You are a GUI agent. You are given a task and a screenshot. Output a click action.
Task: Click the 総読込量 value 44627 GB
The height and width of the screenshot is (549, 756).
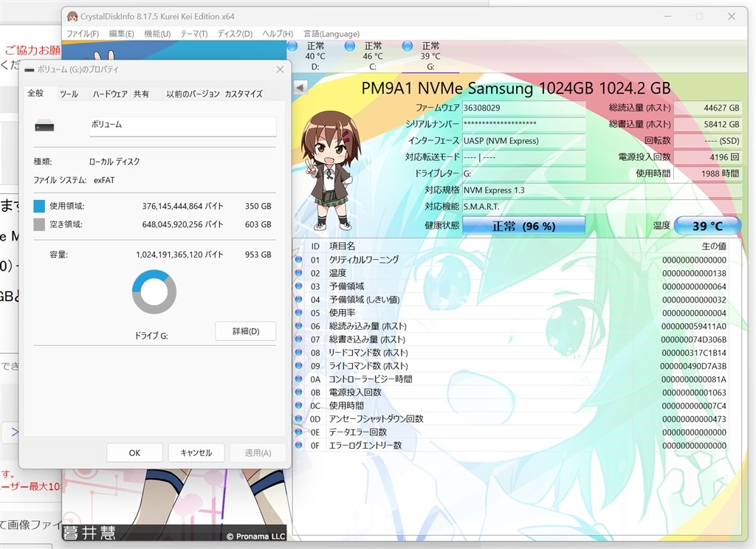707,108
